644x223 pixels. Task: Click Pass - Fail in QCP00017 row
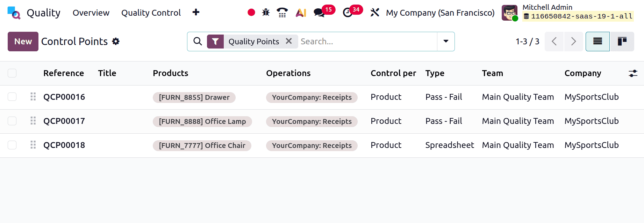coord(444,121)
